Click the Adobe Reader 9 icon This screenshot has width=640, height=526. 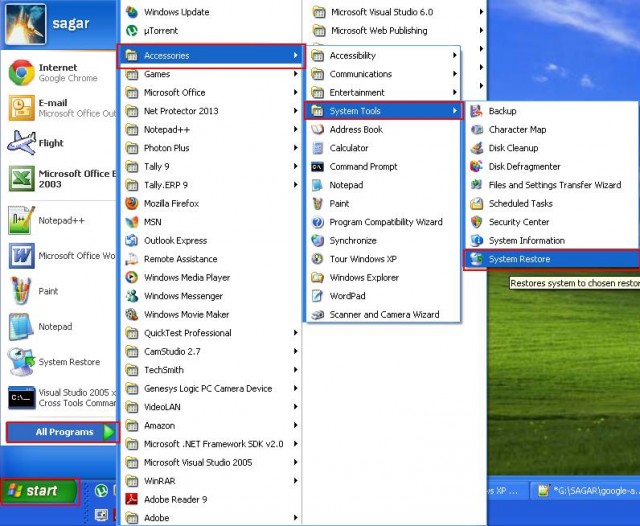132,499
